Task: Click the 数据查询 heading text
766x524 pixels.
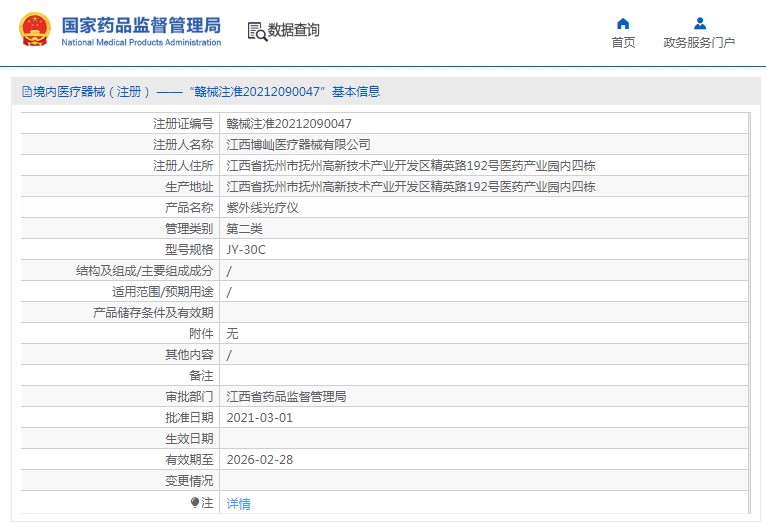Action: pyautogui.click(x=294, y=31)
